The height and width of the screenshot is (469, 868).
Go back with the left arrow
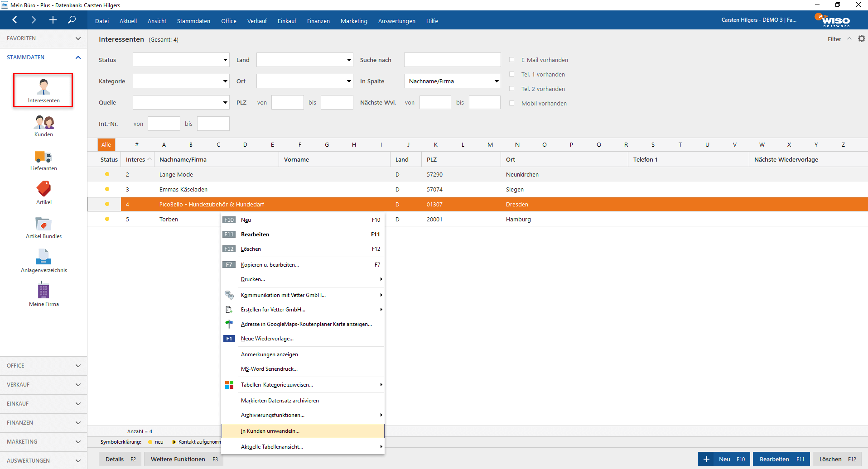tap(15, 20)
